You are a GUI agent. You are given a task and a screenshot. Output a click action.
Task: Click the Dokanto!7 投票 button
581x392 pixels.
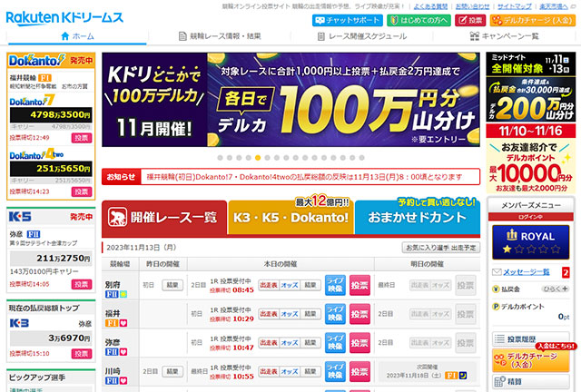click(82, 138)
